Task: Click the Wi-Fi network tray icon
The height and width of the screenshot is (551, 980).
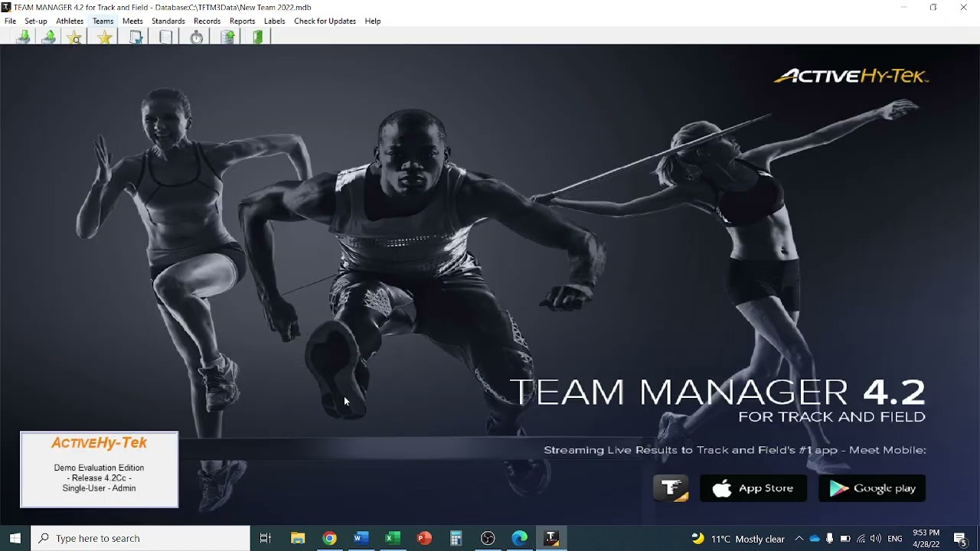Action: [861, 539]
